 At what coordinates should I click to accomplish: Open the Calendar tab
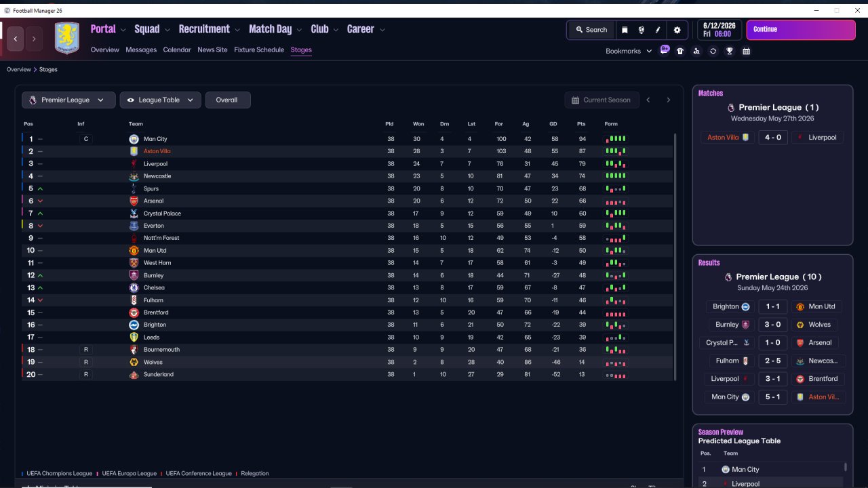(177, 50)
